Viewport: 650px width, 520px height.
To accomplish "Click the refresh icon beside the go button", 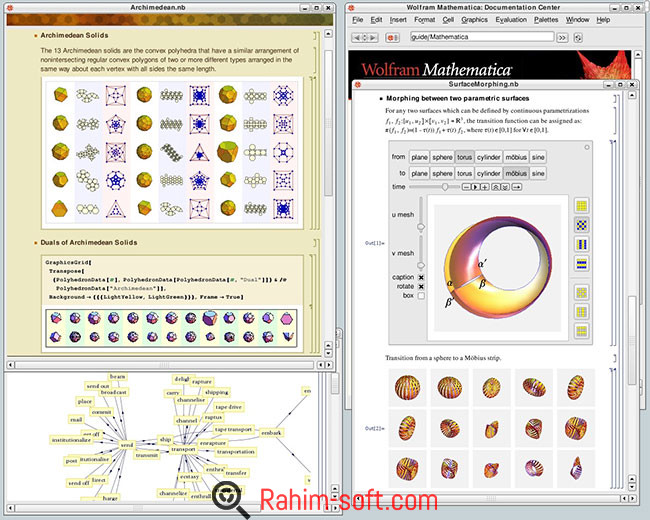I will tap(578, 38).
